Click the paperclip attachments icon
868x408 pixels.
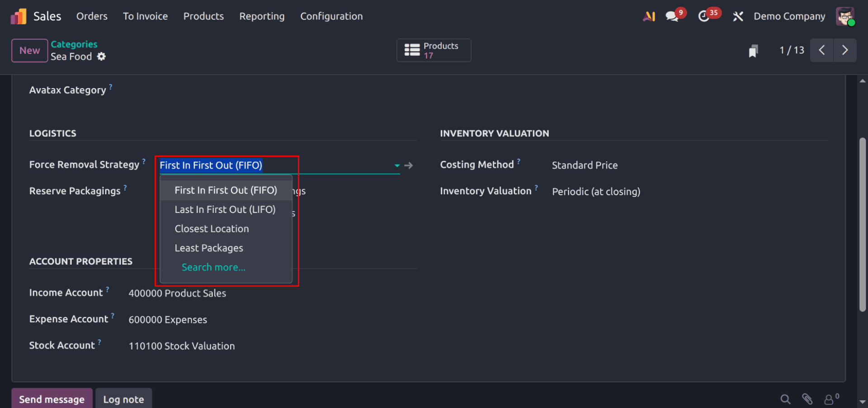coord(807,399)
